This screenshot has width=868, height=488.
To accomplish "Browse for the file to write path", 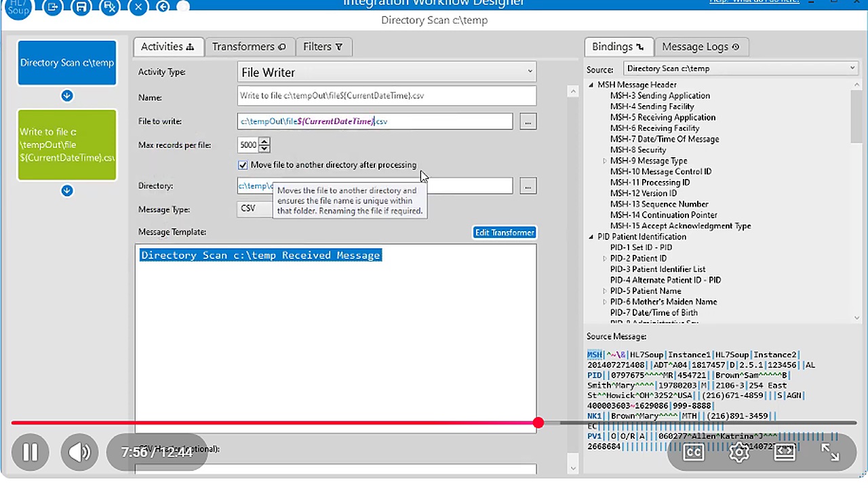I will point(528,121).
